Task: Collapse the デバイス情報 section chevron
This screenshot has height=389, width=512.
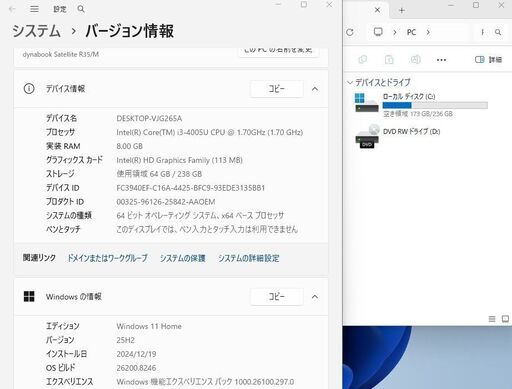Action: pyautogui.click(x=315, y=89)
